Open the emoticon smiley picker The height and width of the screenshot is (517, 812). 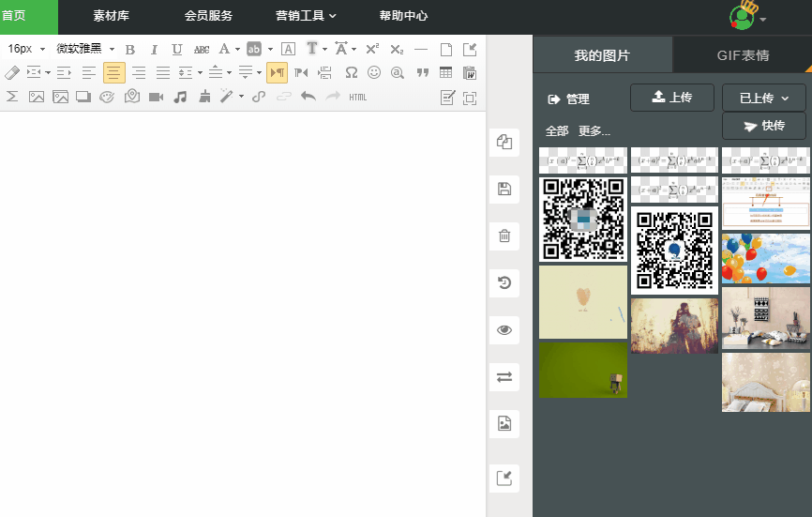(x=374, y=72)
